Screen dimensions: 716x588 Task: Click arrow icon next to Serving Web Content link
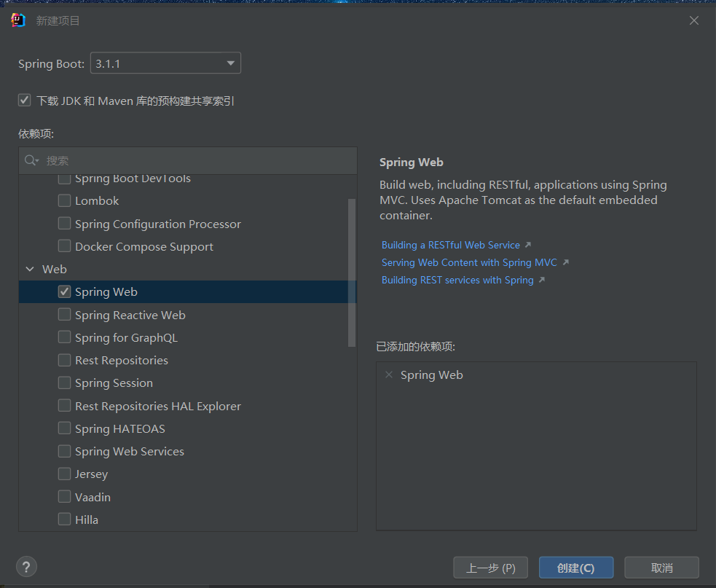566,262
